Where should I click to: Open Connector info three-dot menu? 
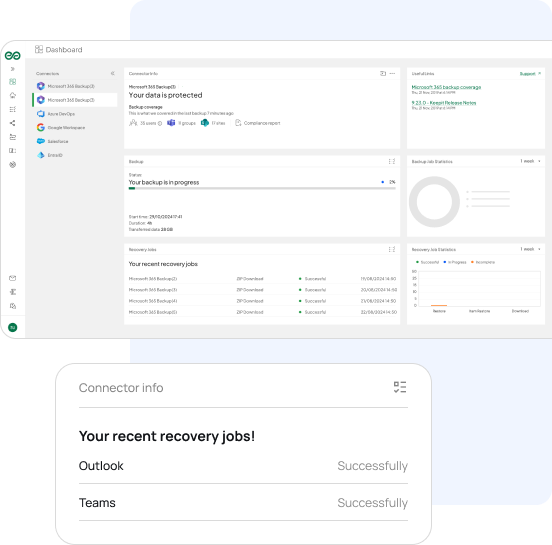click(x=393, y=74)
